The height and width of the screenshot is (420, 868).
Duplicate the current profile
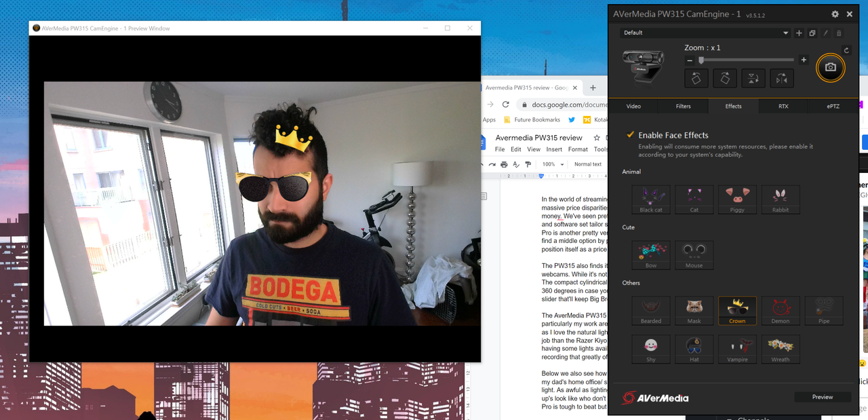click(812, 33)
